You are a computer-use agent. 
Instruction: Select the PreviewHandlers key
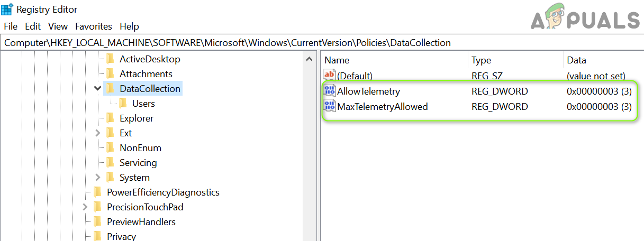[141, 222]
